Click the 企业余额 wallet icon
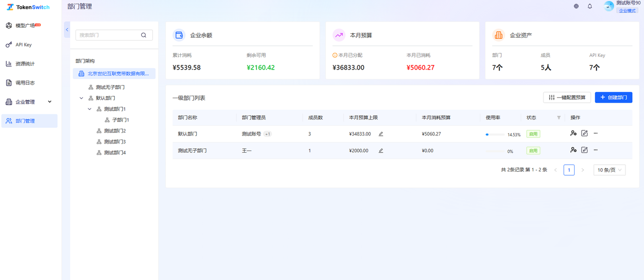 click(179, 35)
